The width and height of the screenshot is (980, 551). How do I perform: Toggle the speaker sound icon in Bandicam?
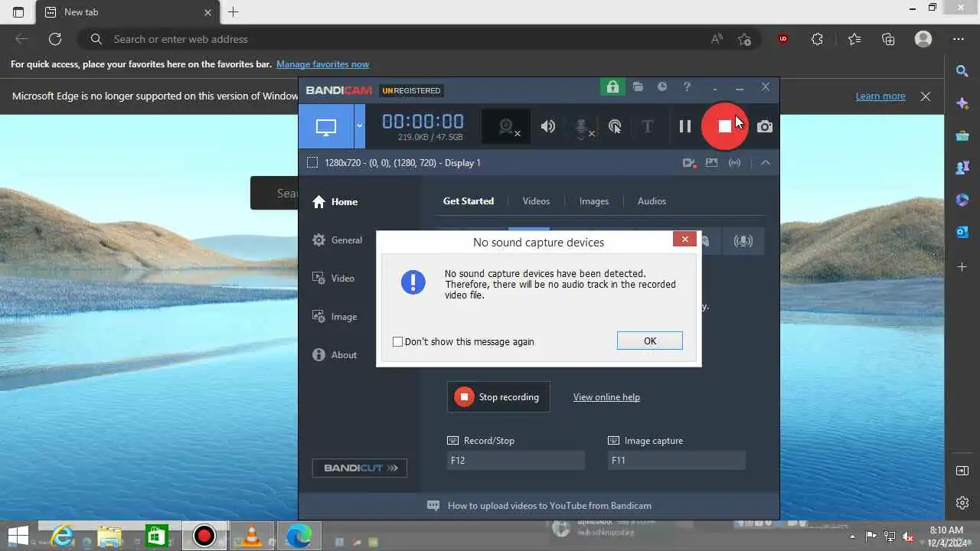point(548,126)
